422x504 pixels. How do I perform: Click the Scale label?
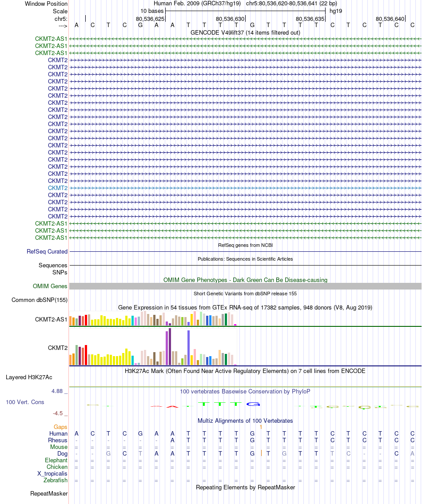coord(60,11)
